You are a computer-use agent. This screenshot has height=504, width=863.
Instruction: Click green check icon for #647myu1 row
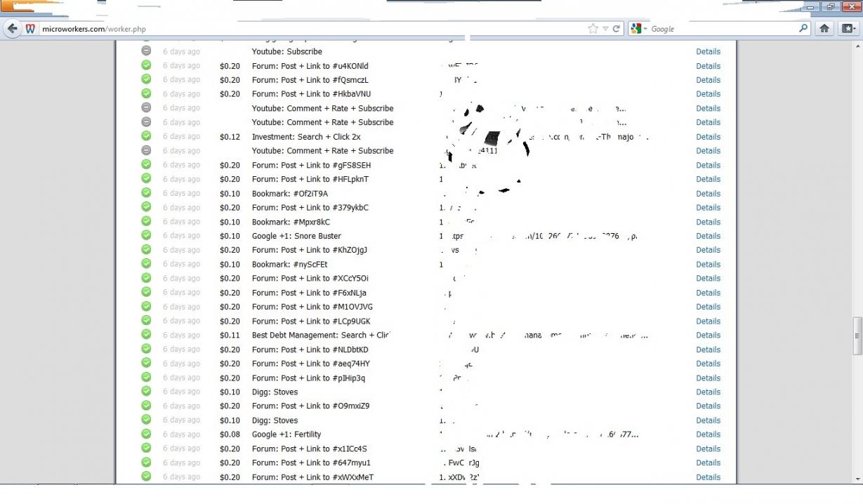pos(146,462)
